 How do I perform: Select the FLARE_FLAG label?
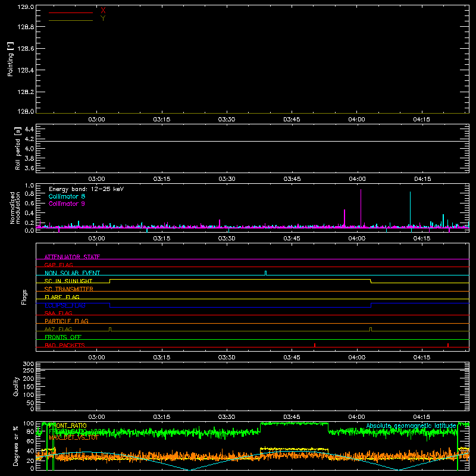point(62,297)
